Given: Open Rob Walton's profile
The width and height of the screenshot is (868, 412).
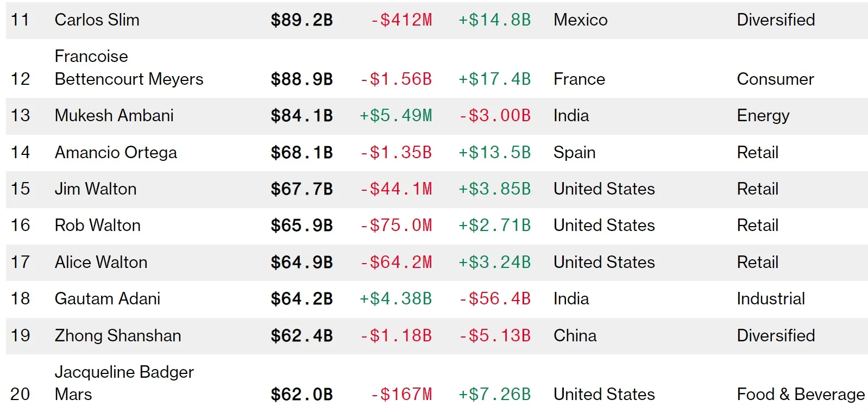Looking at the screenshot, I should tap(98, 226).
